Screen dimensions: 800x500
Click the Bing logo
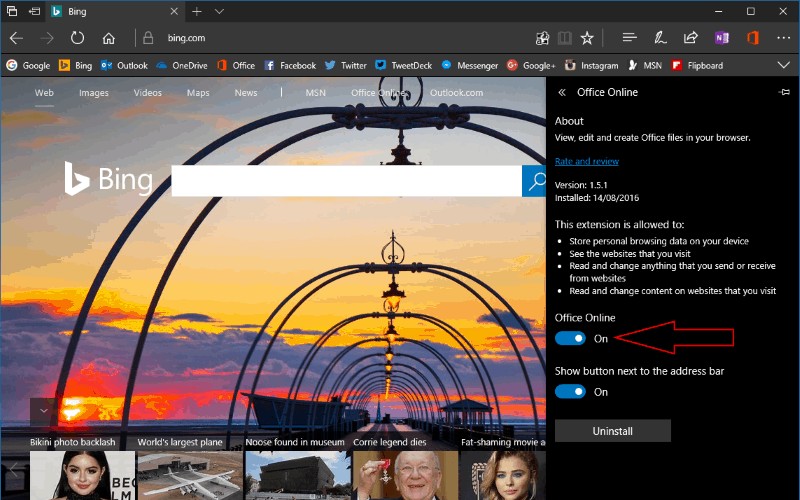pyautogui.click(x=108, y=179)
